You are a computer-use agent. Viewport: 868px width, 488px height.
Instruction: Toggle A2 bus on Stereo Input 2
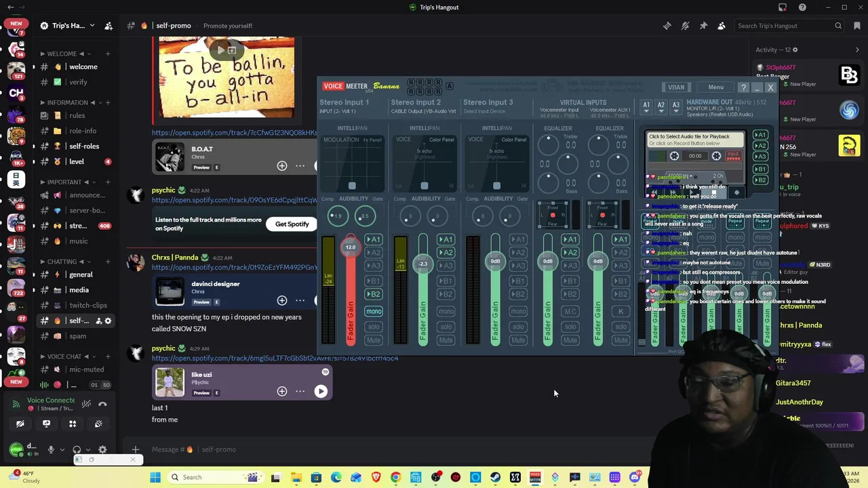tap(446, 253)
